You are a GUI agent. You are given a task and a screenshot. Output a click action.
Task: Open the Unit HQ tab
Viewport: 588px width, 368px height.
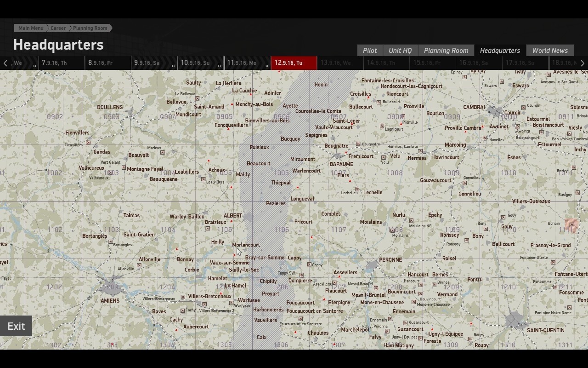pos(400,51)
